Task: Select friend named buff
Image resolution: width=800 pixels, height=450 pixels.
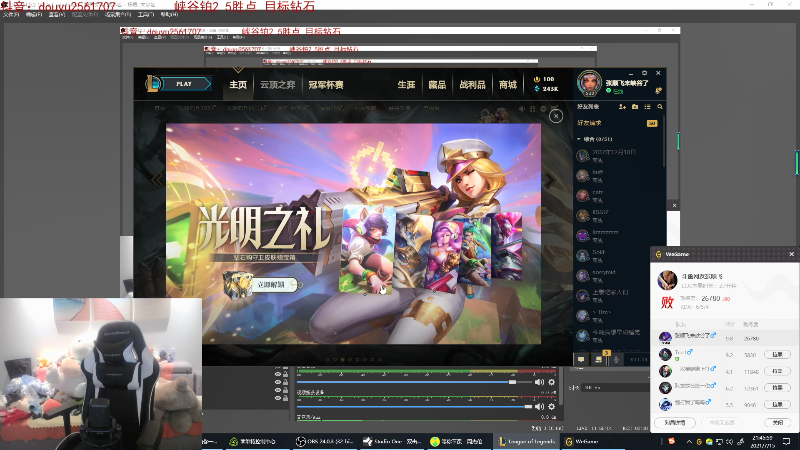Action: coord(618,176)
